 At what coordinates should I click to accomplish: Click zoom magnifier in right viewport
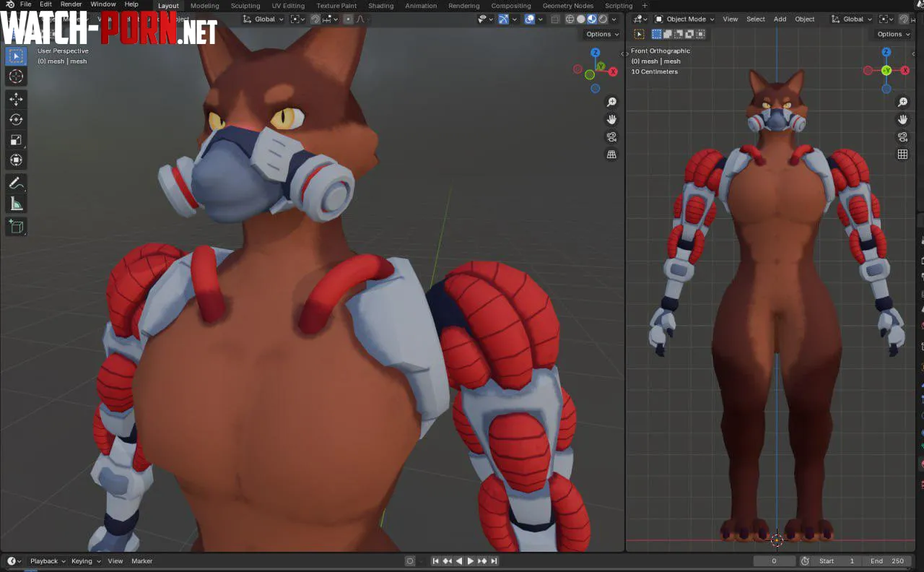coord(902,103)
